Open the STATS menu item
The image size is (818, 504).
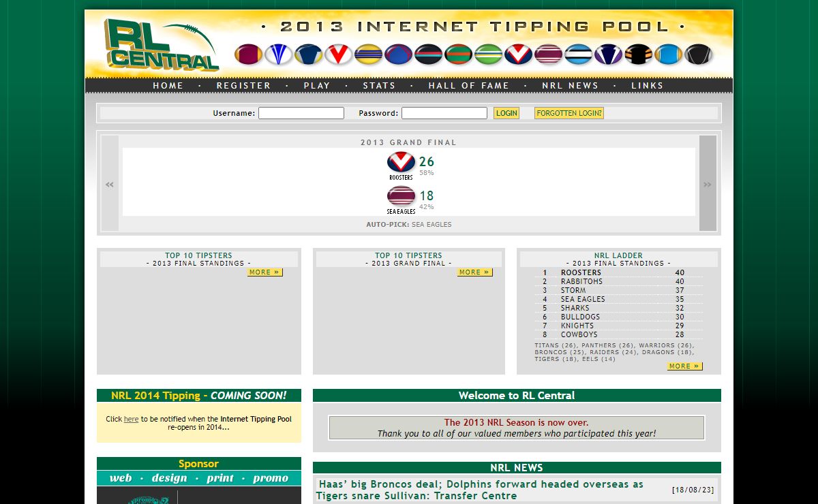tap(380, 86)
